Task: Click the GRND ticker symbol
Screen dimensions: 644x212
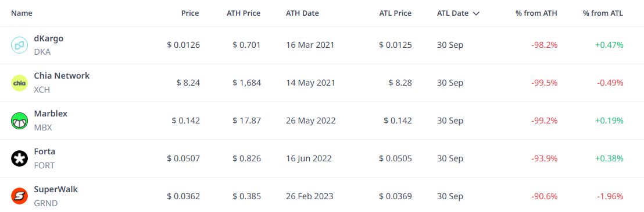Action: click(45, 203)
